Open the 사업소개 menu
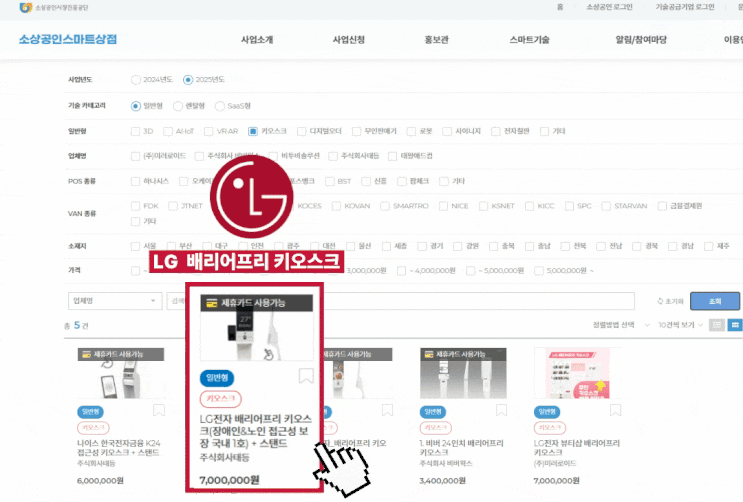Screen dimensions: 743x502 click(257, 40)
